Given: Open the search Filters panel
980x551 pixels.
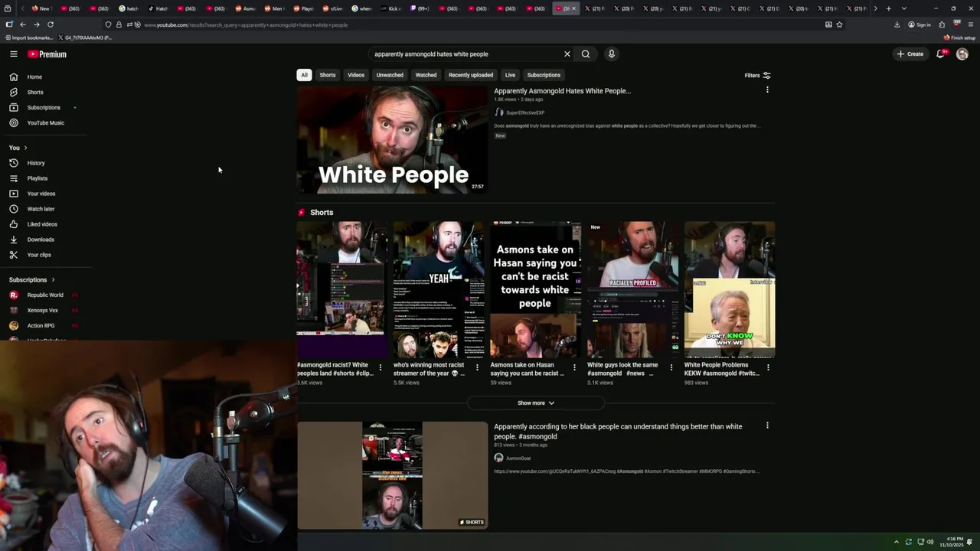Looking at the screenshot, I should [x=757, y=75].
